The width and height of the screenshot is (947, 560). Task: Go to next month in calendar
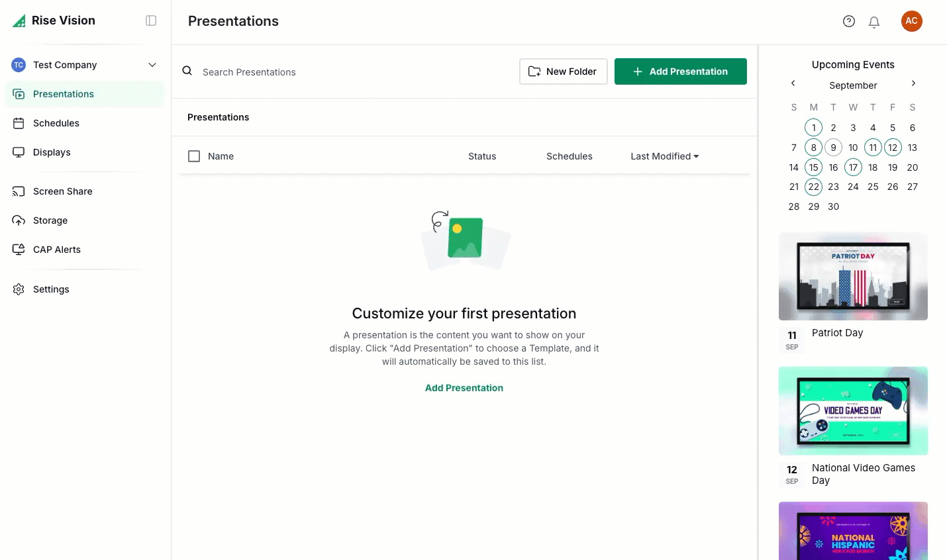[x=913, y=83]
